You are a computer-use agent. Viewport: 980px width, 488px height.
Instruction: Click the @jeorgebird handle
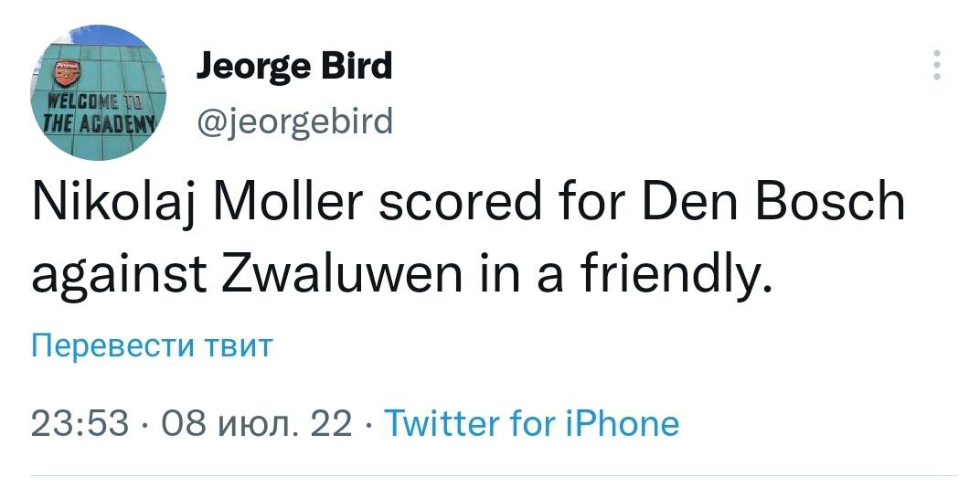point(293,120)
